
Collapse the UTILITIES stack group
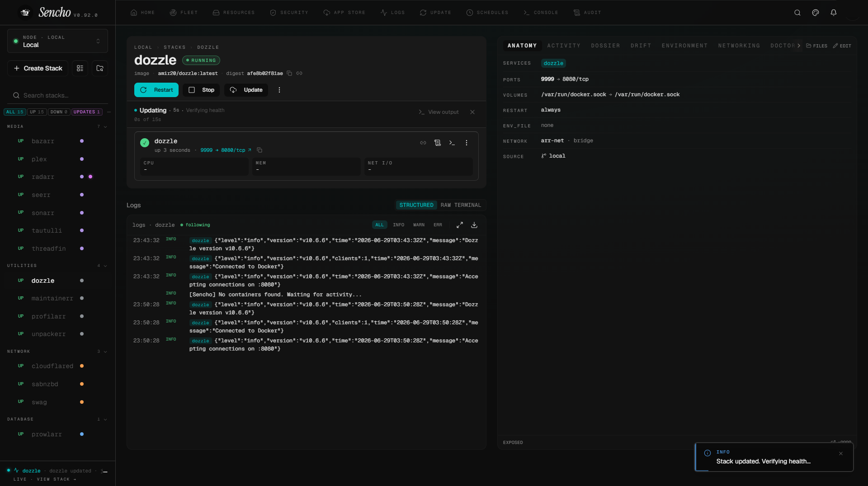pyautogui.click(x=105, y=266)
